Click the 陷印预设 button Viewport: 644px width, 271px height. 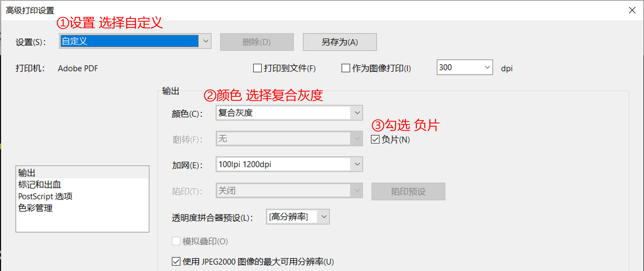(x=408, y=191)
